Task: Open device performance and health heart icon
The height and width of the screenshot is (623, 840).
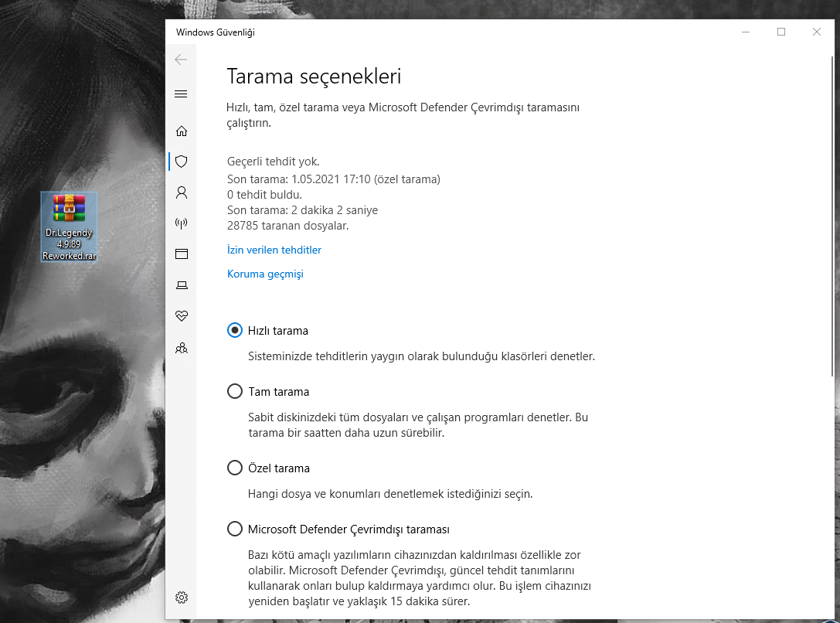Action: coord(182,315)
